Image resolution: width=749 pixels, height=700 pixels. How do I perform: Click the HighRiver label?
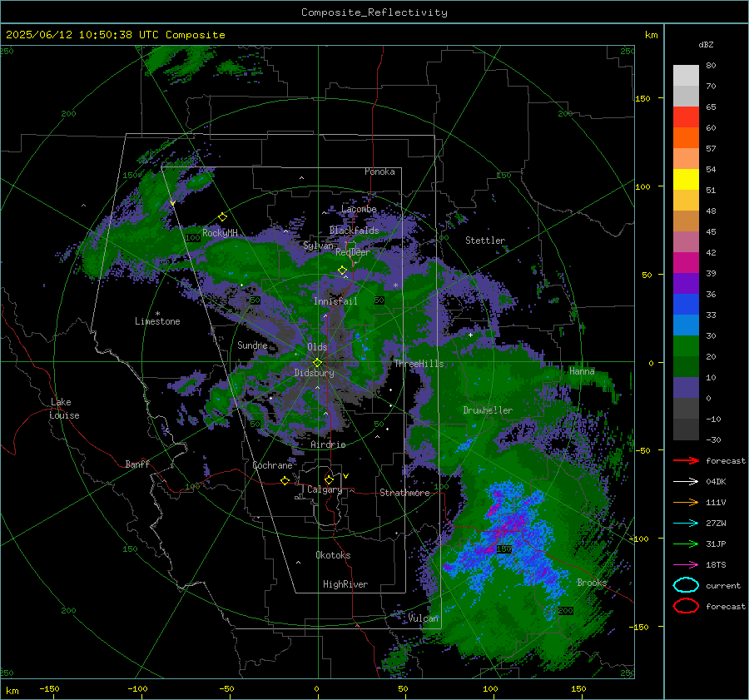[345, 584]
